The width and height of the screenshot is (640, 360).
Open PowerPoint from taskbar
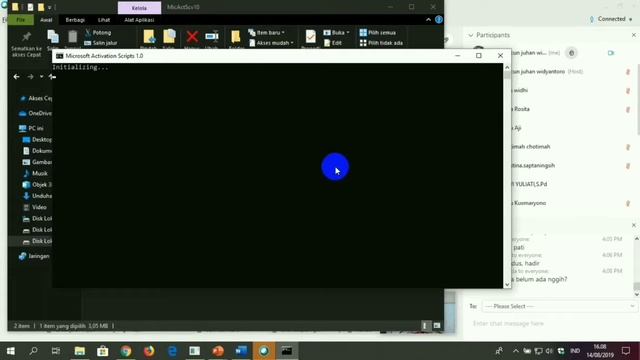click(218, 351)
